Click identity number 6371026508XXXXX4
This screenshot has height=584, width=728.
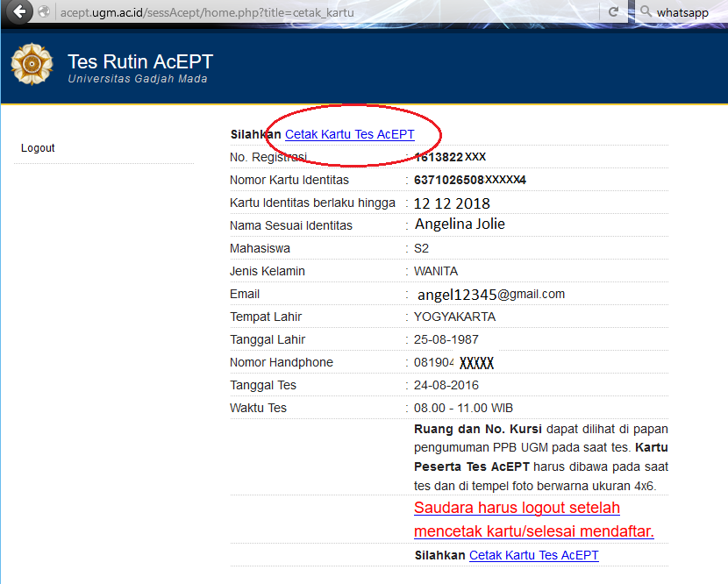pos(470,180)
